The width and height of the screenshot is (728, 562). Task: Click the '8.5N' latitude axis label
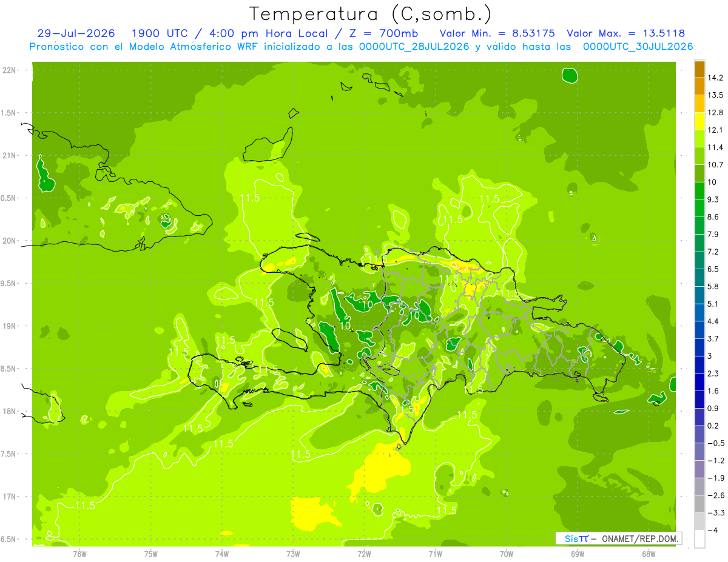[x=9, y=369]
